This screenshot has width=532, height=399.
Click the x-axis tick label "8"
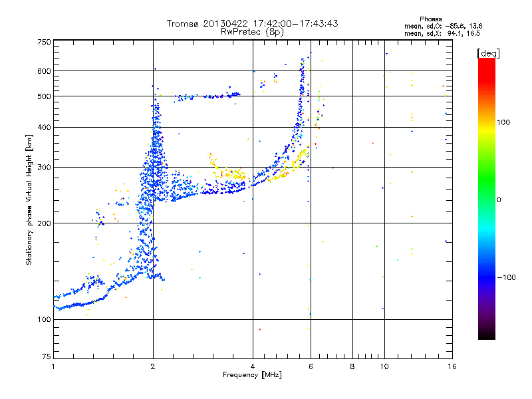click(352, 366)
